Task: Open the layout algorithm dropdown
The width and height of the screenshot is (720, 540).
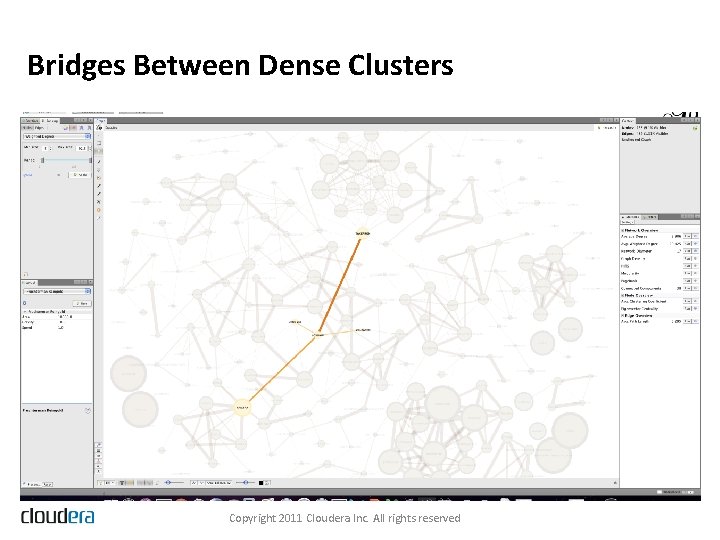Action: [57, 291]
